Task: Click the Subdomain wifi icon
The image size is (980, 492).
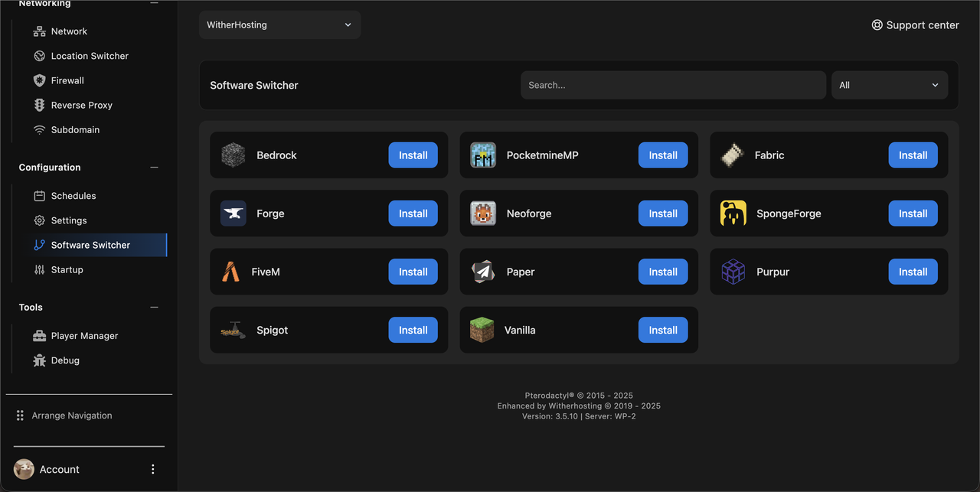Action: tap(39, 129)
